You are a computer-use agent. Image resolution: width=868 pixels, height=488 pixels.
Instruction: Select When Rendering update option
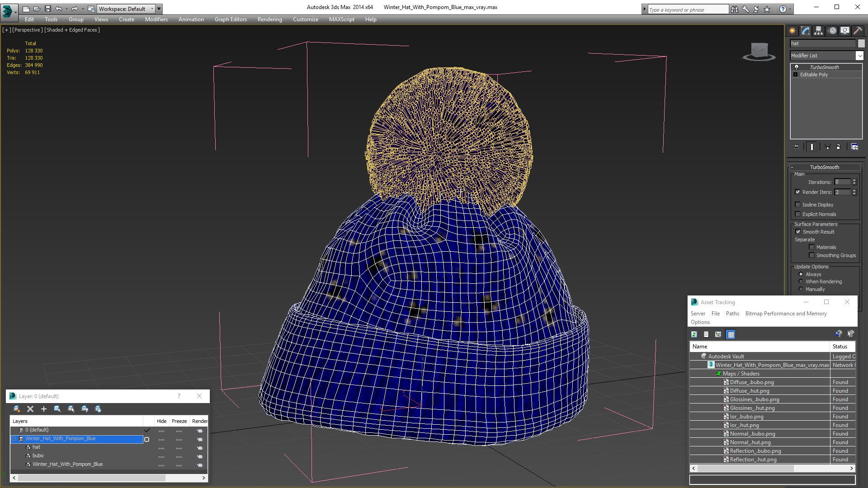(x=801, y=282)
